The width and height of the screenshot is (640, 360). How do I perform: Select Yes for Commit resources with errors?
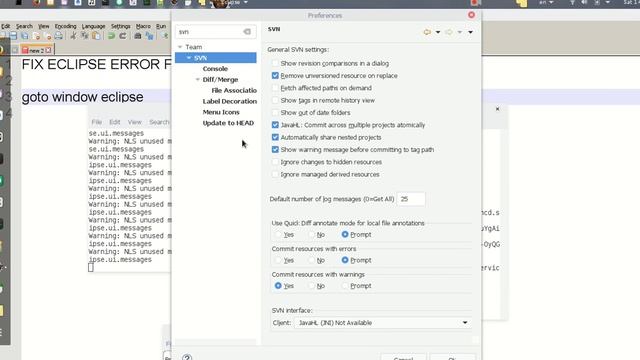[x=278, y=260]
